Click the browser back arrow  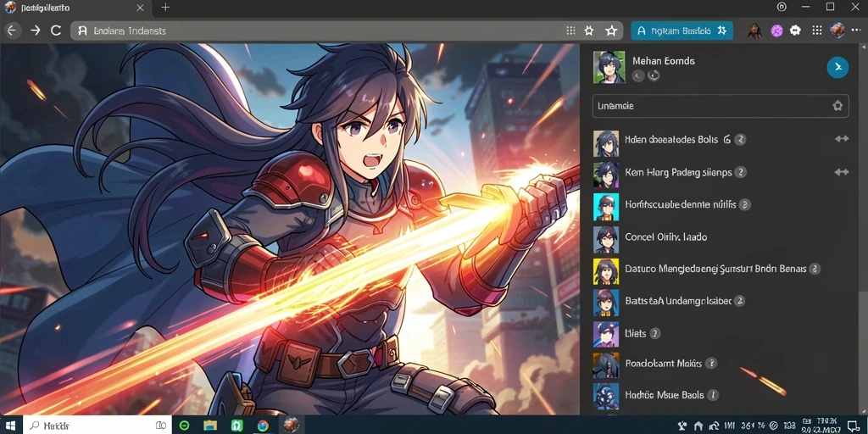[12, 31]
